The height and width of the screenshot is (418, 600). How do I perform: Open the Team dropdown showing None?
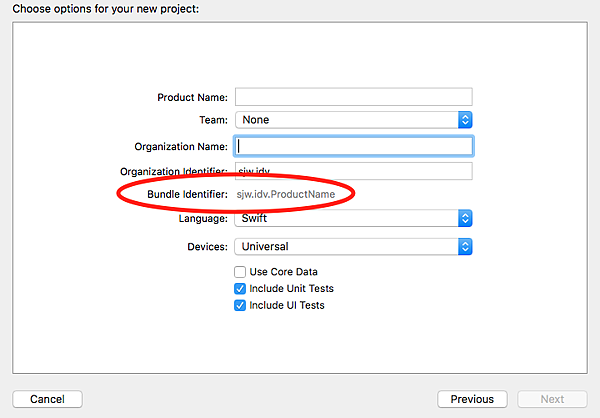[x=345, y=120]
